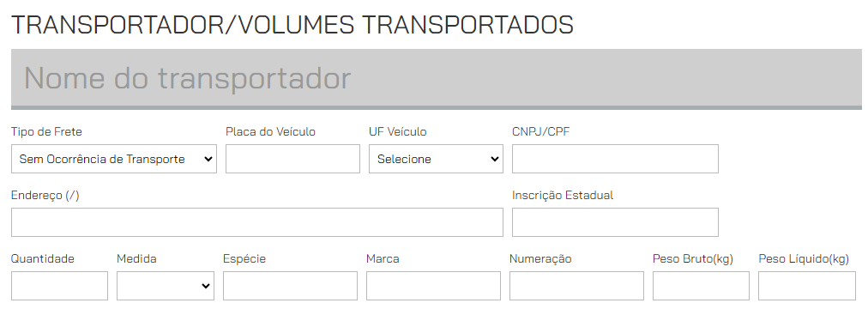The image size is (868, 309).
Task: Click the Peso Líquido(kg) input box
Action: point(807,286)
